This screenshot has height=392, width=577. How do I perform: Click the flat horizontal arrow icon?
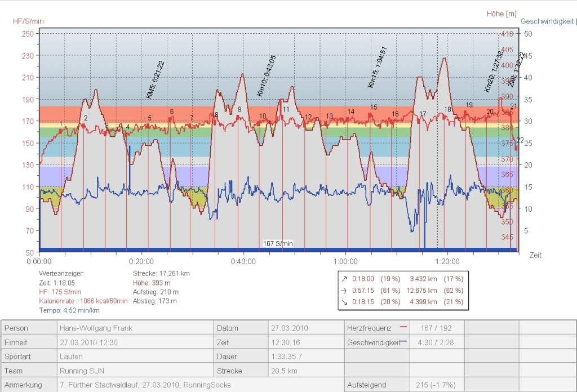pyautogui.click(x=342, y=291)
